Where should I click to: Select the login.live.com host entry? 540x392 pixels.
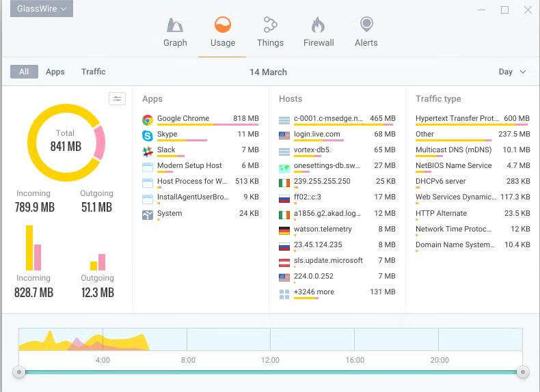click(316, 135)
